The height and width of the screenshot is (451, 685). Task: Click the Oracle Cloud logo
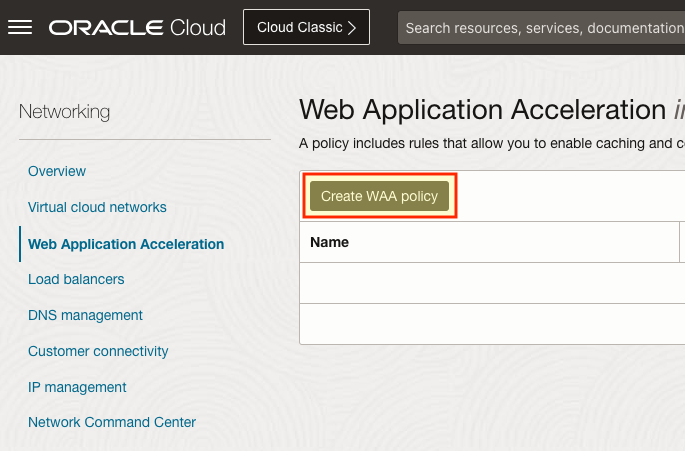(137, 27)
